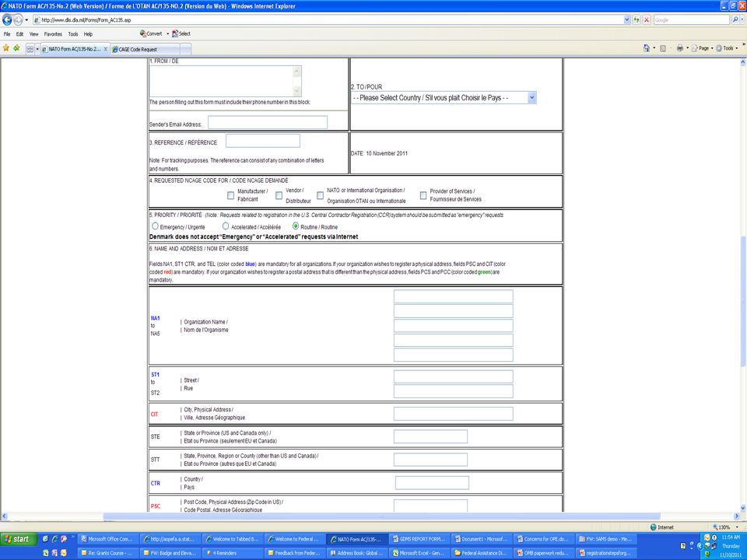Click the Windows Start button
Viewport: 747px width, 560px height.
click(19, 539)
